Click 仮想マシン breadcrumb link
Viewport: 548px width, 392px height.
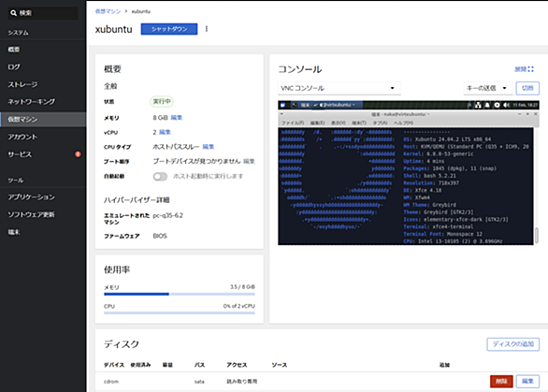pos(108,11)
